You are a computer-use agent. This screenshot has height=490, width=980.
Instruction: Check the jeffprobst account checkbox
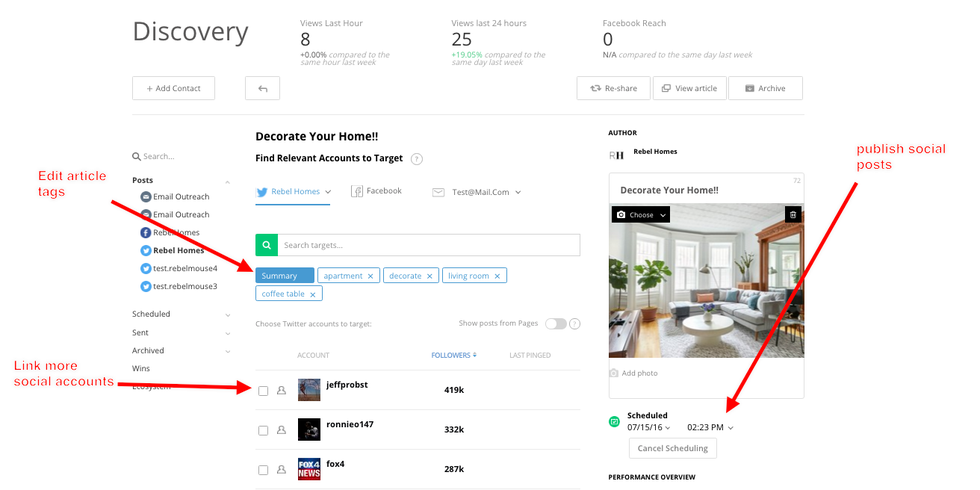tap(263, 391)
